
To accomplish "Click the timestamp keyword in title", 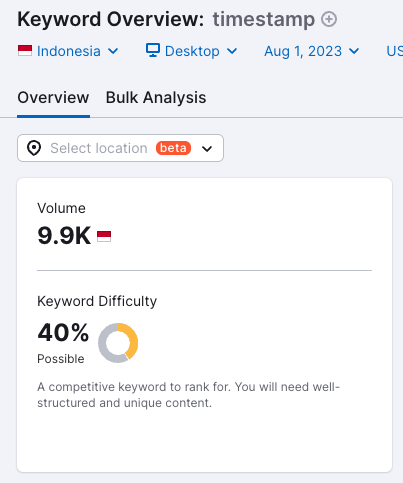I will (x=264, y=19).
